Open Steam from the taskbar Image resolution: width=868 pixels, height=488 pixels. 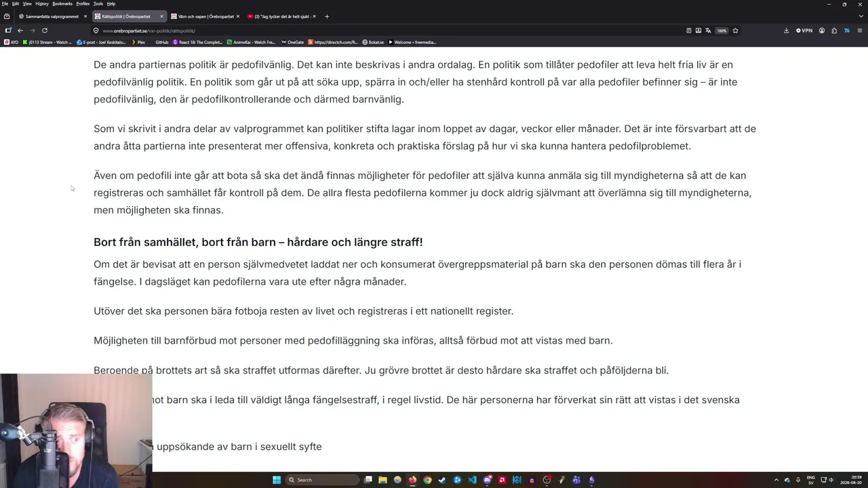tap(442, 480)
